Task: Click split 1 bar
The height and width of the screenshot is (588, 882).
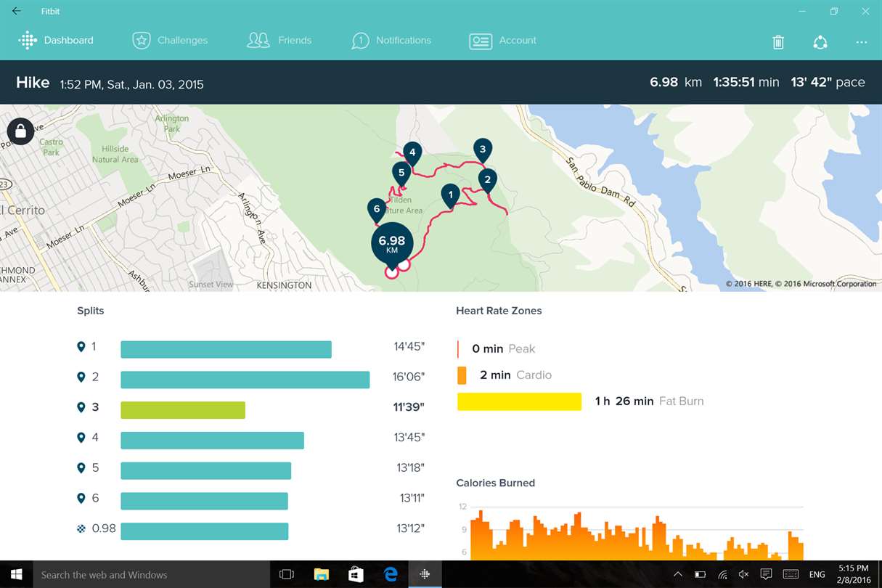Action: (x=226, y=349)
